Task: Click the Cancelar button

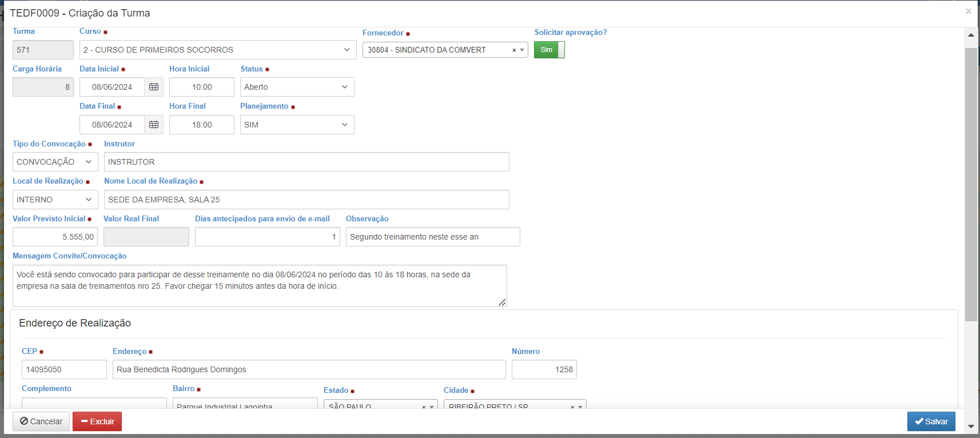Action: click(41, 421)
